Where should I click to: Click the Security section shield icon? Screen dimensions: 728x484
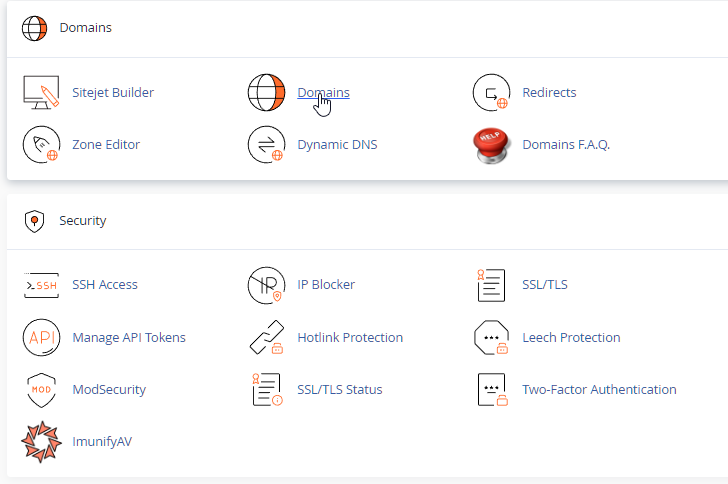coord(34,221)
